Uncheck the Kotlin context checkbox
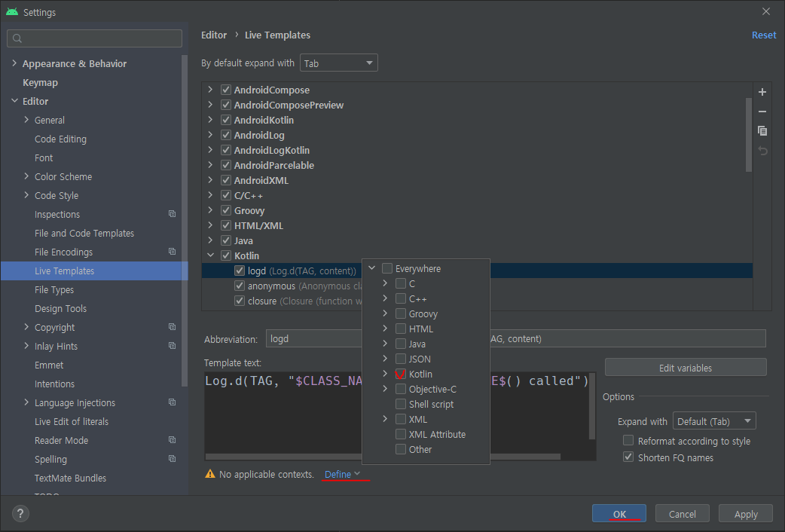Image resolution: width=785 pixels, height=532 pixels. [401, 375]
